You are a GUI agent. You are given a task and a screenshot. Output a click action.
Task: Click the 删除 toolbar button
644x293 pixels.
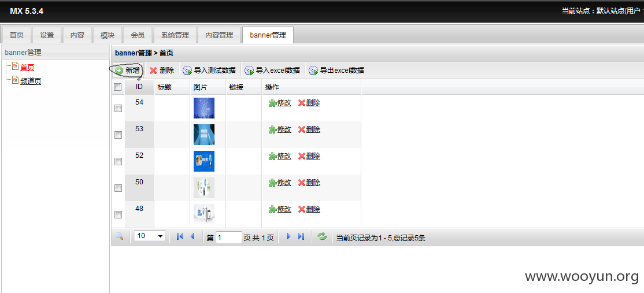point(161,71)
